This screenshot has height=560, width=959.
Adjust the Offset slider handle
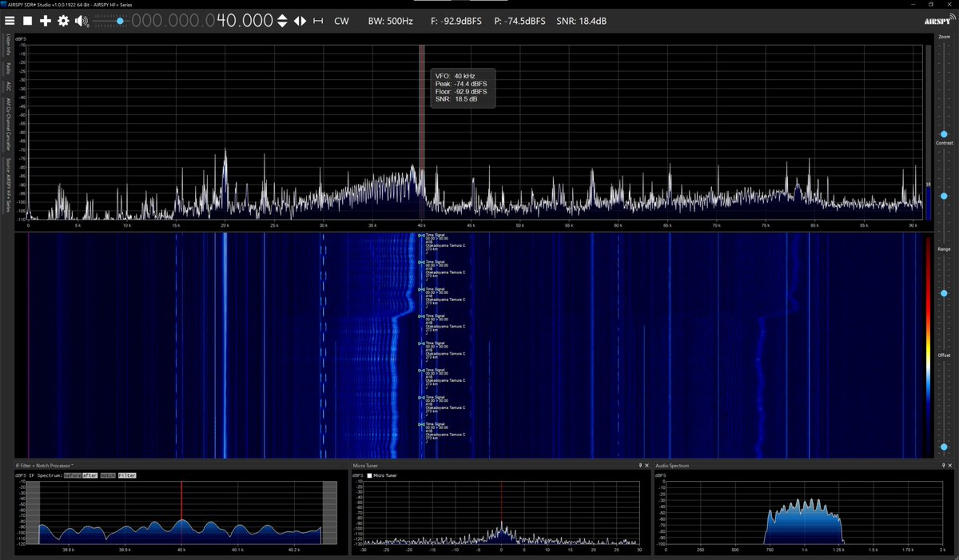[x=944, y=447]
